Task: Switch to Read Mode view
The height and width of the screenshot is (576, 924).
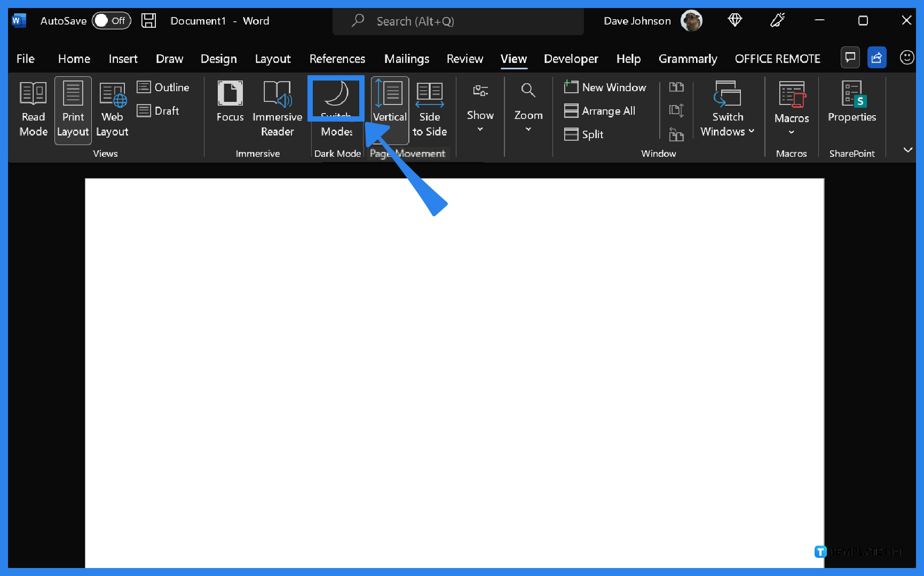Action: click(33, 109)
